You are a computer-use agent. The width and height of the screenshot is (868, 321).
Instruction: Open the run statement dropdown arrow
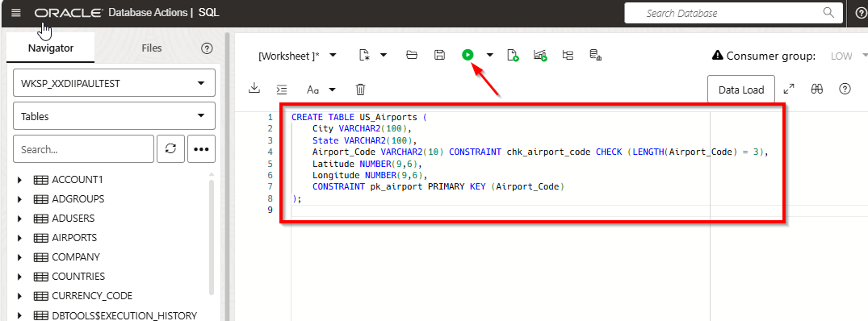[490, 55]
